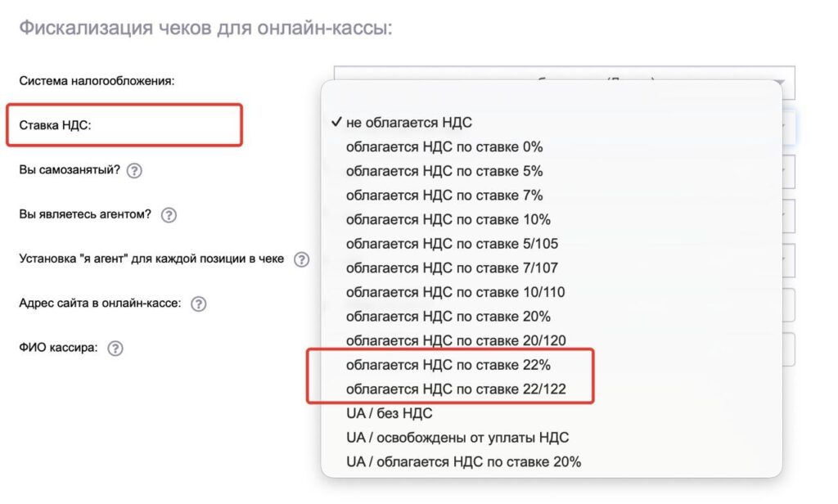Choose "облагается НДС по ставке 0%"
Viewport: 838px width, 504px height.
coord(444,147)
